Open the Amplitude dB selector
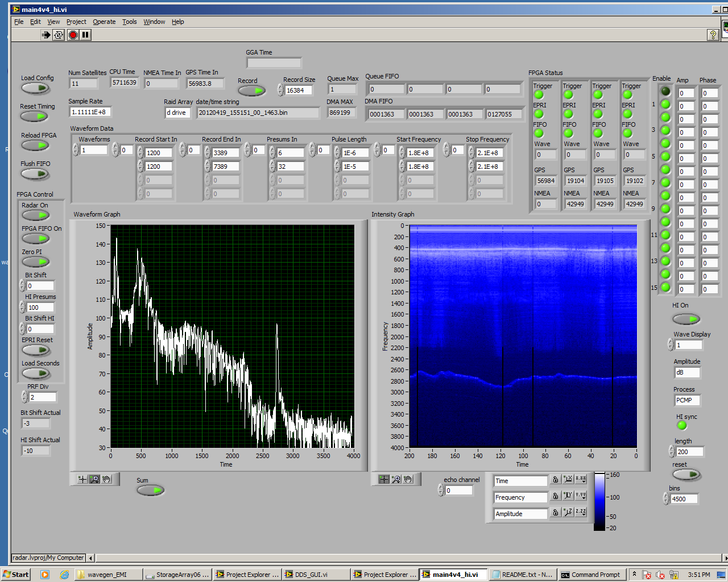This screenshot has width=728, height=582. click(686, 373)
